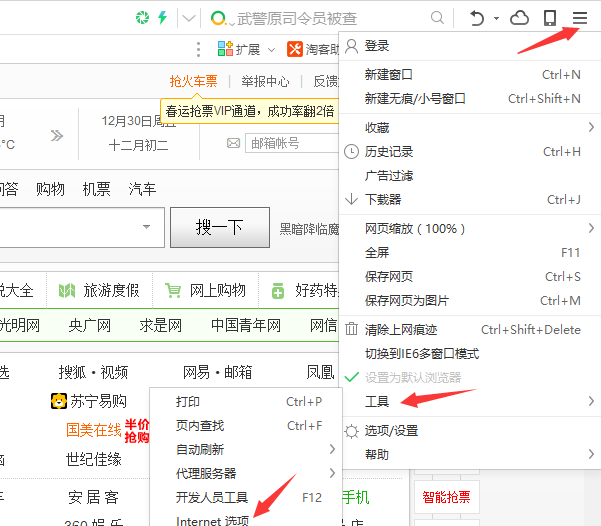Open 苏宁易购 site link
Screen dimensions: 601x526
[89, 401]
